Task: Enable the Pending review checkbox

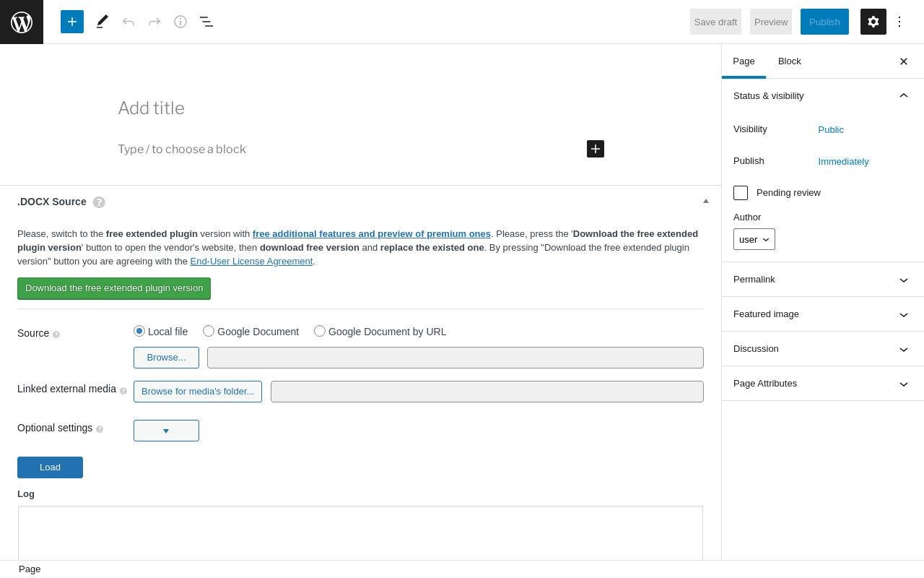Action: 741,193
